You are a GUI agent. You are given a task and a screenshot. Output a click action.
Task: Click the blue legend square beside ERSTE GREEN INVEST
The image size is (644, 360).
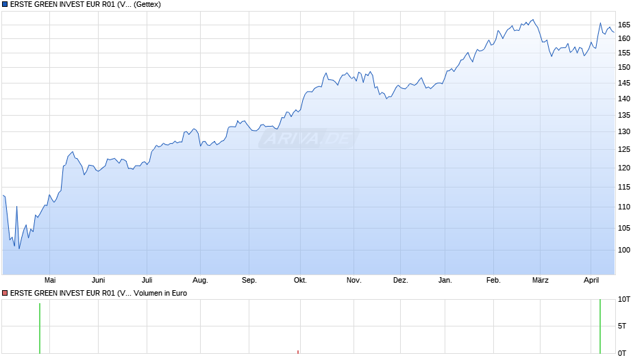coord(5,5)
